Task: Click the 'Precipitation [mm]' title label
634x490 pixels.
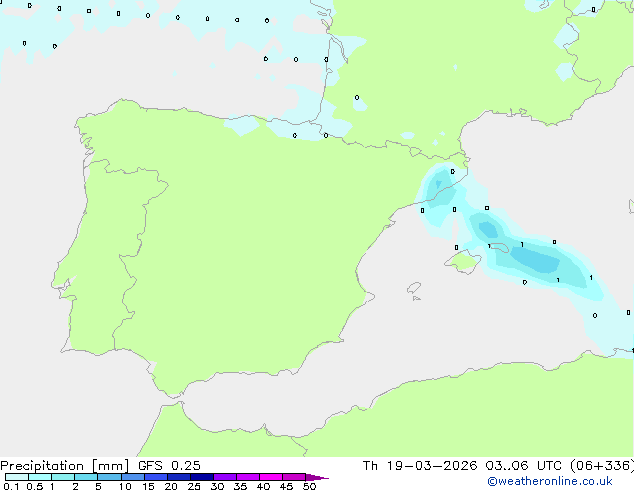Action: tap(65, 466)
